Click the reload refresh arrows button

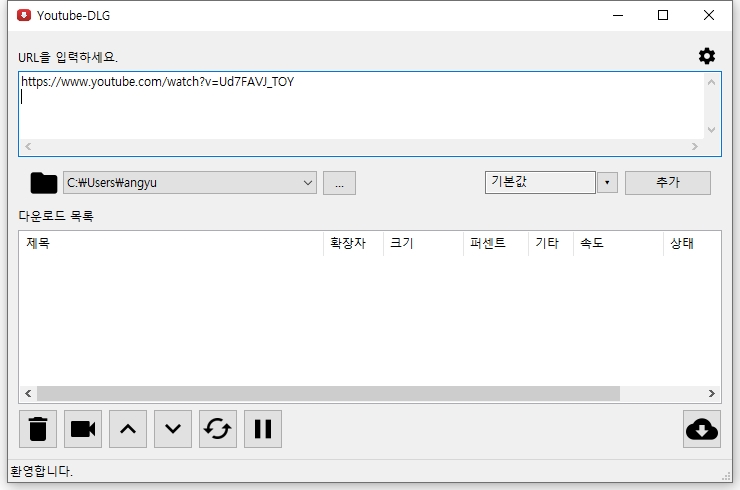pyautogui.click(x=218, y=429)
